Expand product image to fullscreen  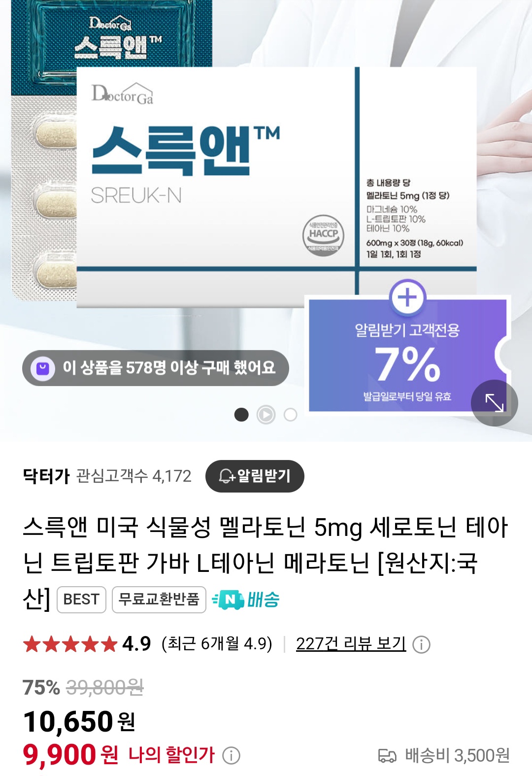(494, 403)
